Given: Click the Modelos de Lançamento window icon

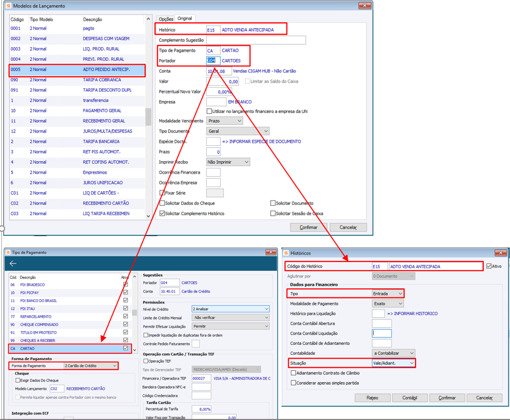Looking at the screenshot, I should [x=8, y=6].
